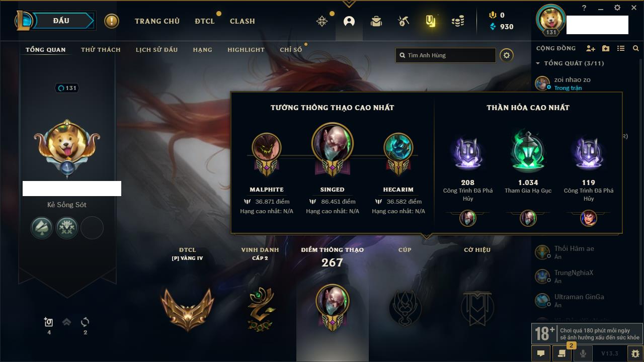The width and height of the screenshot is (644, 362).
Task: Open champion search settings gear
Action: (507, 55)
